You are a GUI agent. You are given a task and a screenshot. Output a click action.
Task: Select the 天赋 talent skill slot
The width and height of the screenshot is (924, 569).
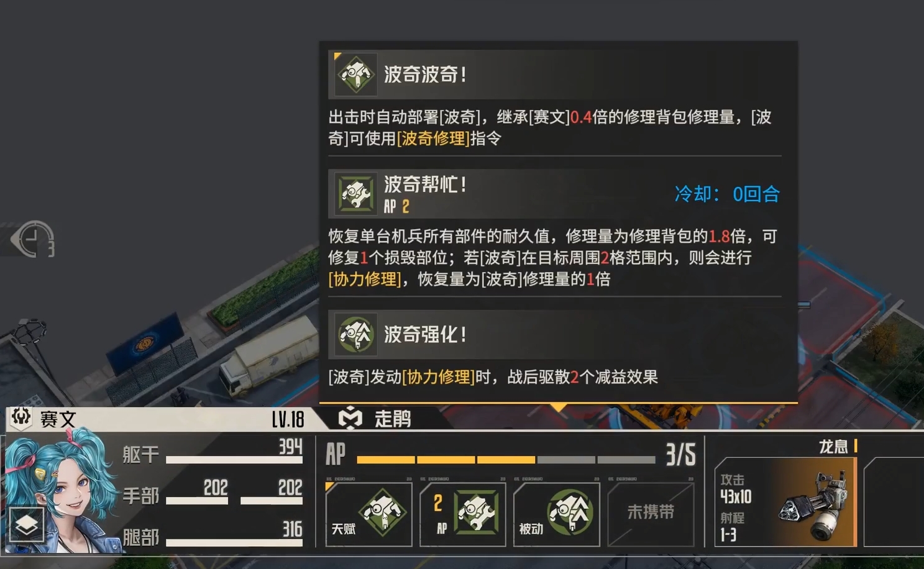369,514
